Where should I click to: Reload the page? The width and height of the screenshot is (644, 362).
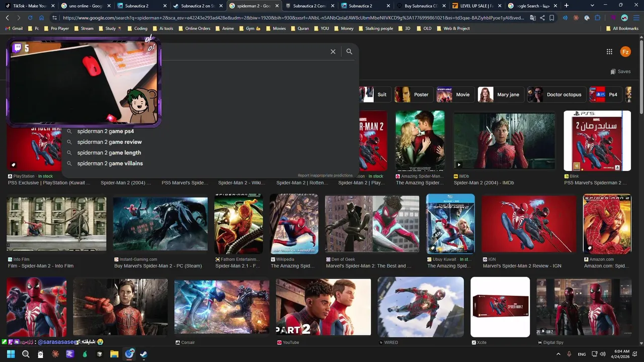click(30, 18)
